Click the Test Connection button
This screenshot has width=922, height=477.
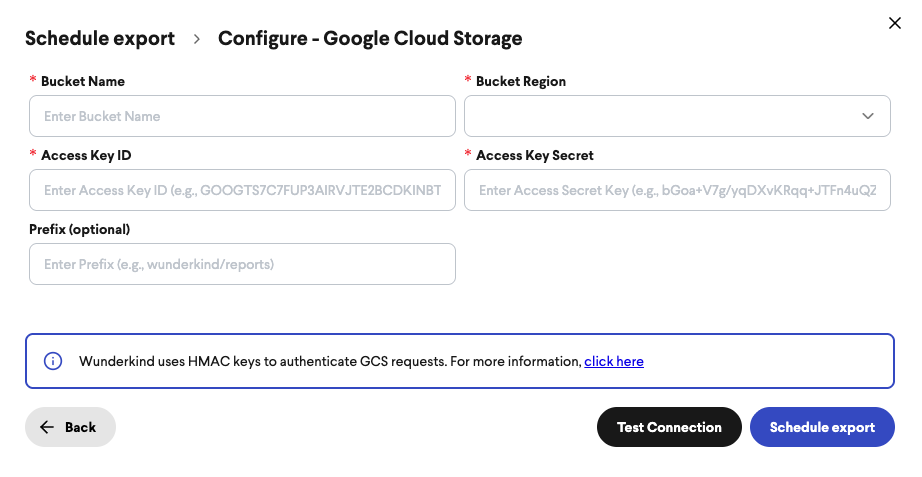(669, 427)
